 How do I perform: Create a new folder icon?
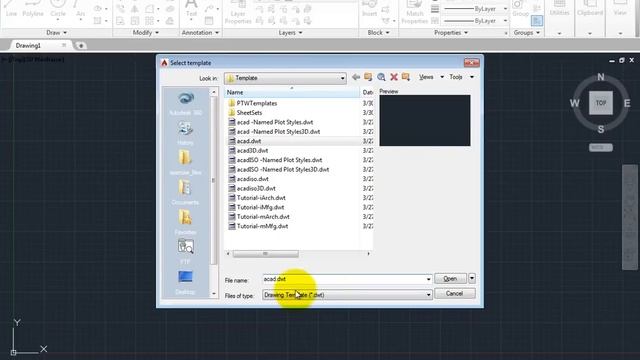(x=406, y=77)
